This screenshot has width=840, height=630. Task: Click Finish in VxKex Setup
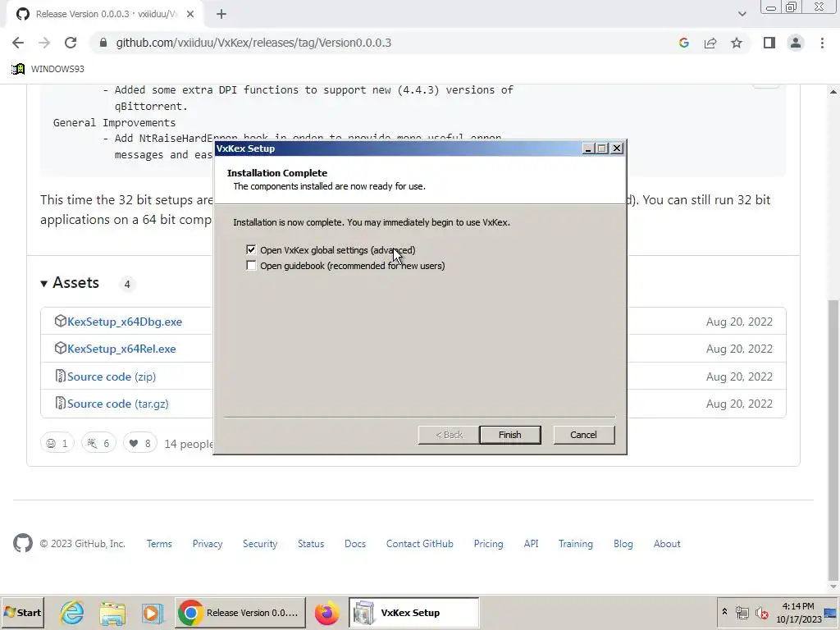point(510,435)
